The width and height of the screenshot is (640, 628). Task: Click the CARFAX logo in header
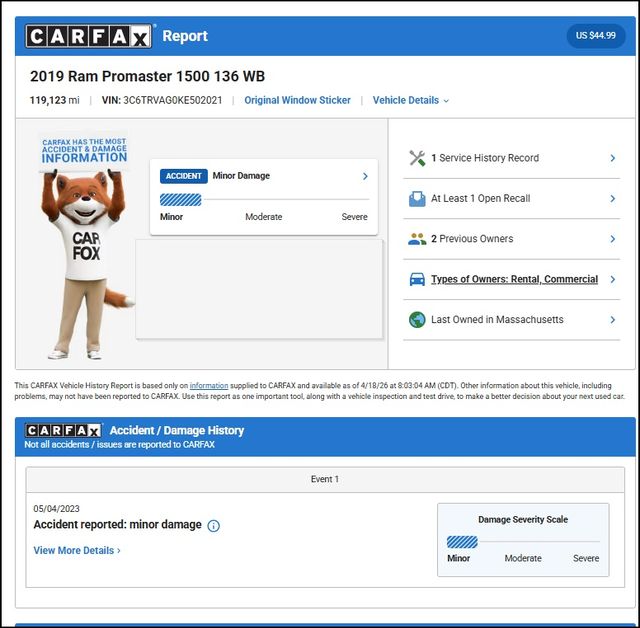[x=90, y=36]
